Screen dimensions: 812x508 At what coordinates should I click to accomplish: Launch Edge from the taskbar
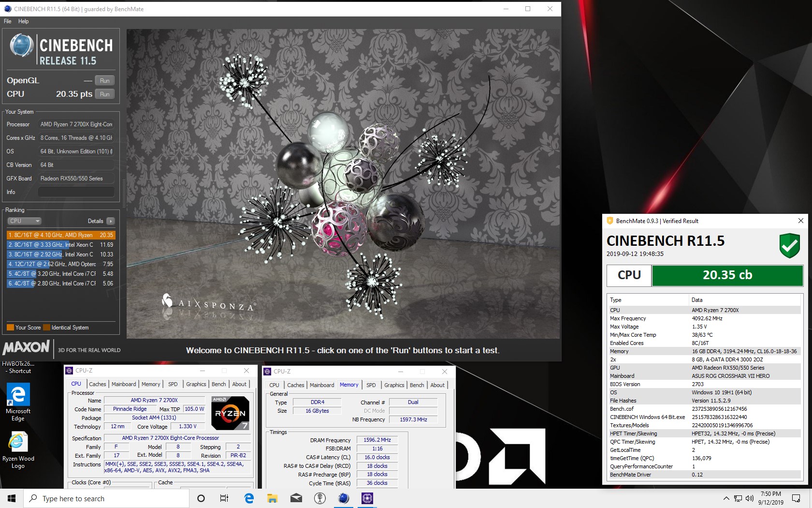pyautogui.click(x=249, y=498)
